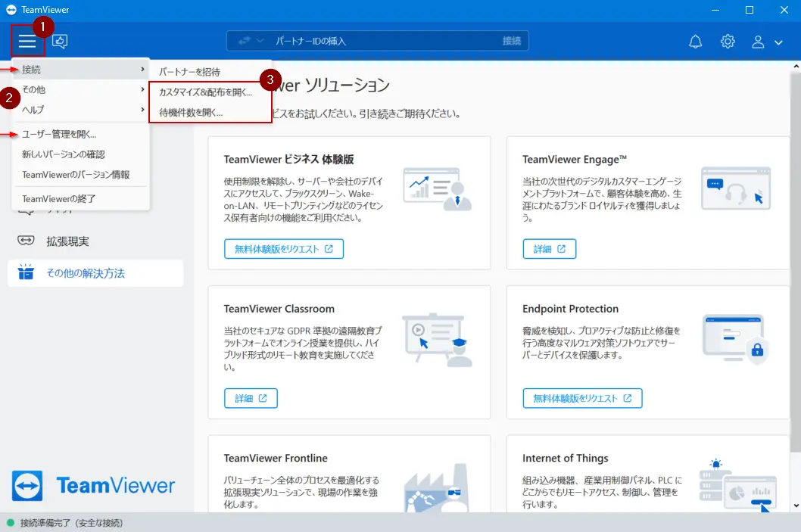Click the TeamViewer logo in the sidebar
801x532 pixels.
(x=93, y=486)
